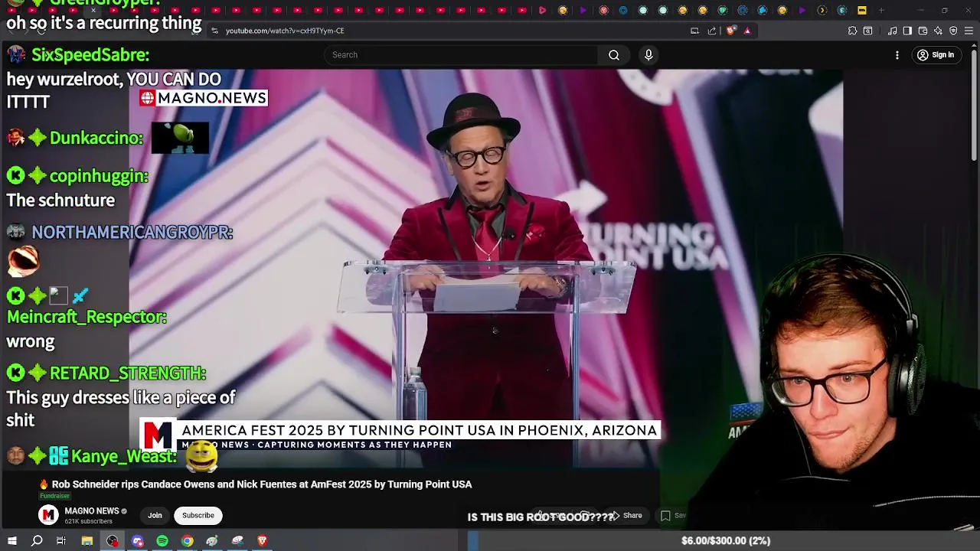Click the green Fundraiser badge

[x=54, y=497]
